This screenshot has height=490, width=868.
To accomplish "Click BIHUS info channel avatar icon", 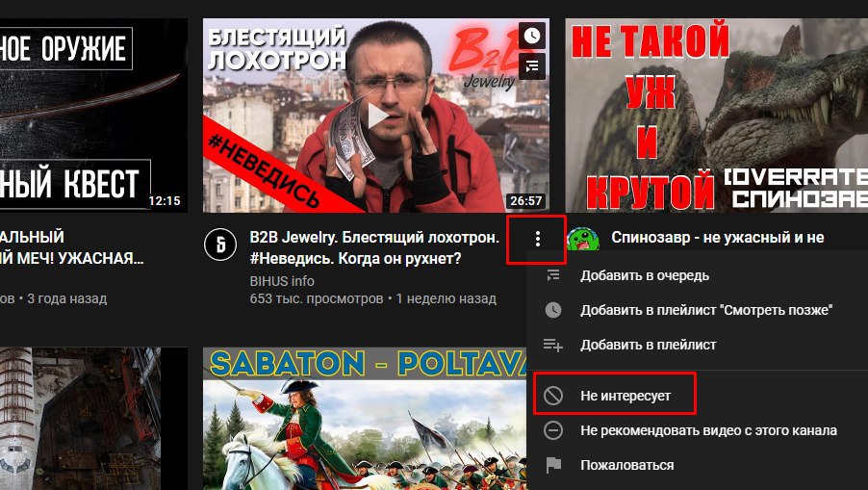I will [220, 244].
